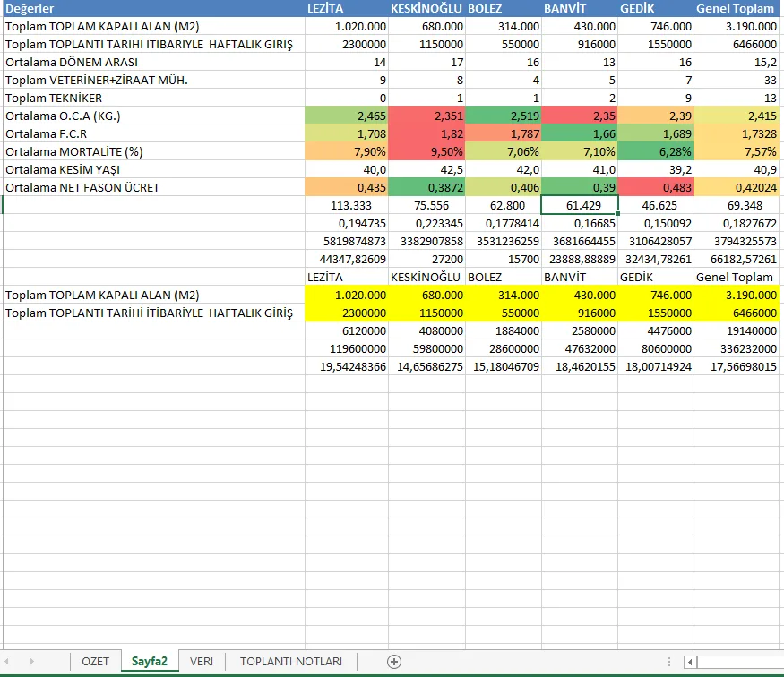Select the cell with 47632000

[580, 348]
